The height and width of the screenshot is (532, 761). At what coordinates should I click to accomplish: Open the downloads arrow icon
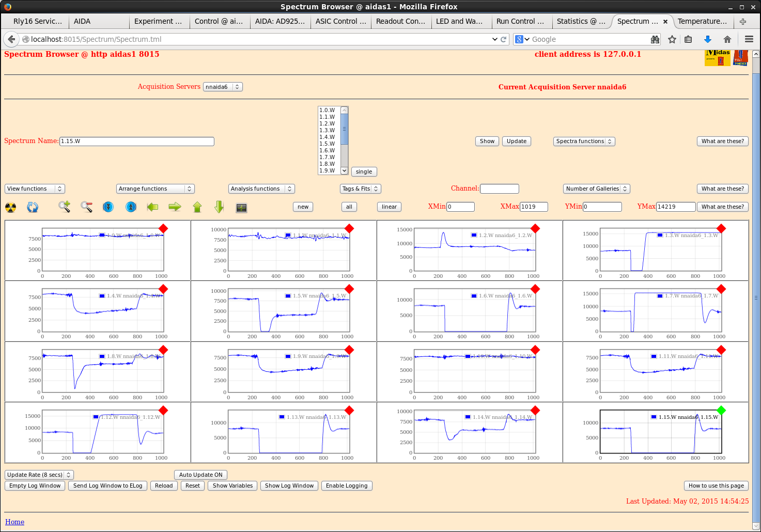coord(708,39)
